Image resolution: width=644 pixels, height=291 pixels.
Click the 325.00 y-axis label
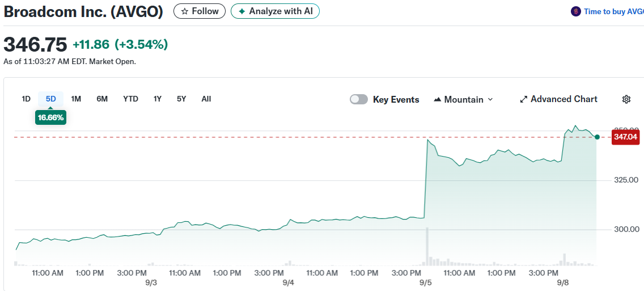626,180
